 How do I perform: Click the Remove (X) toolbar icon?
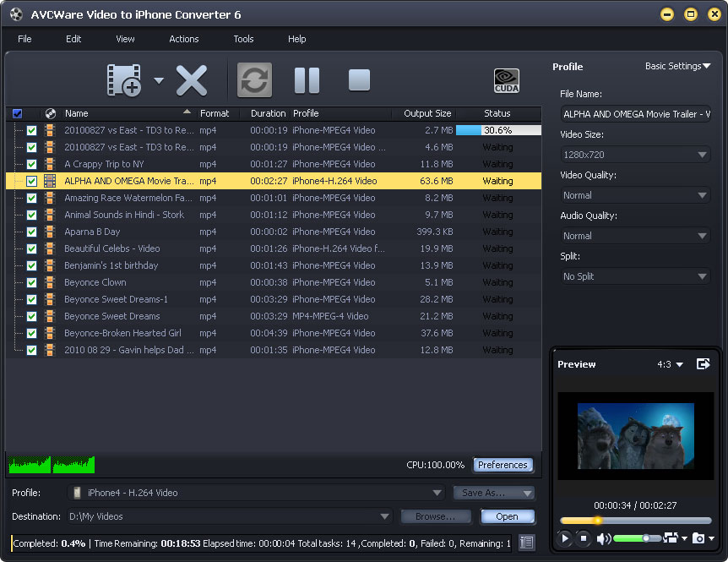pos(192,81)
